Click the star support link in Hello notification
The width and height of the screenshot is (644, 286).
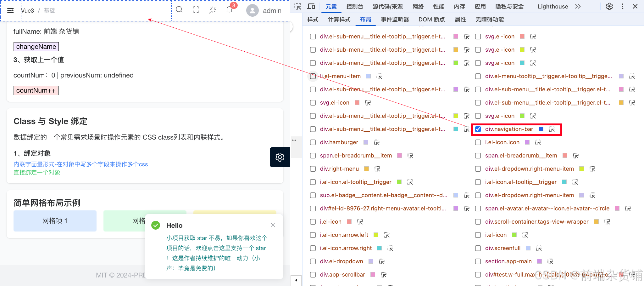(216, 253)
